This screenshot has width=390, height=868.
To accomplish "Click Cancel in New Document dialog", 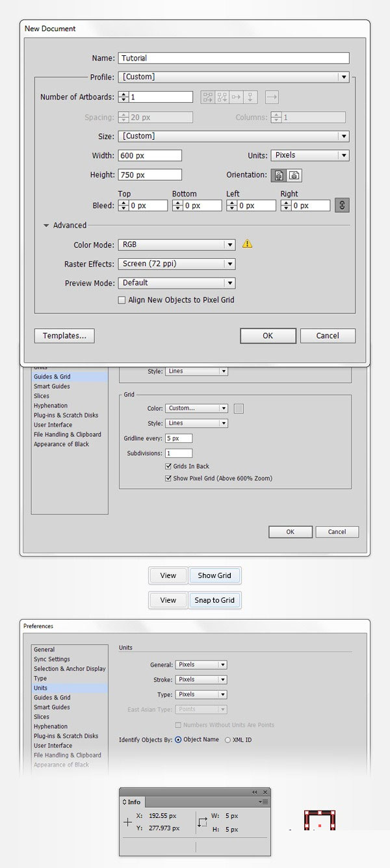I will point(328,335).
